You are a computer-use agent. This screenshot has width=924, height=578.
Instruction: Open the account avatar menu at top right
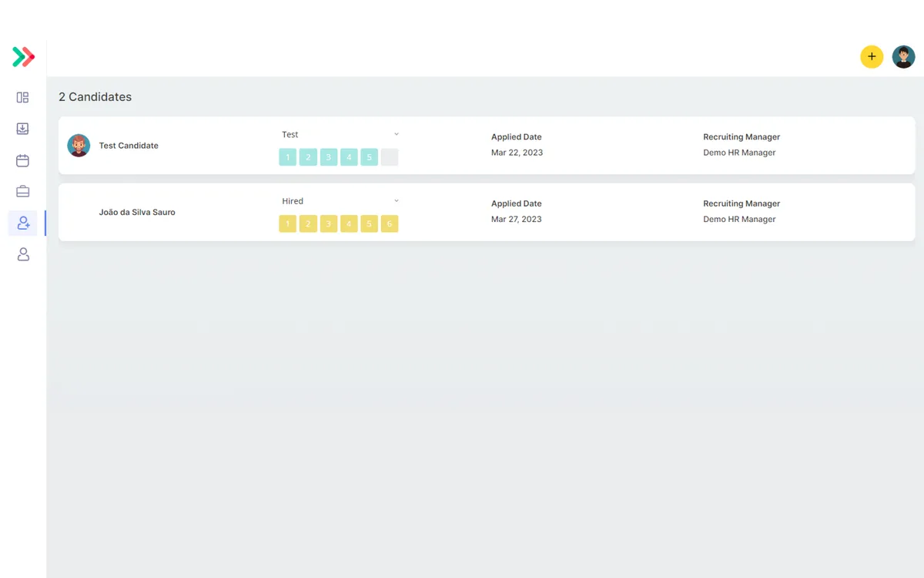point(904,56)
